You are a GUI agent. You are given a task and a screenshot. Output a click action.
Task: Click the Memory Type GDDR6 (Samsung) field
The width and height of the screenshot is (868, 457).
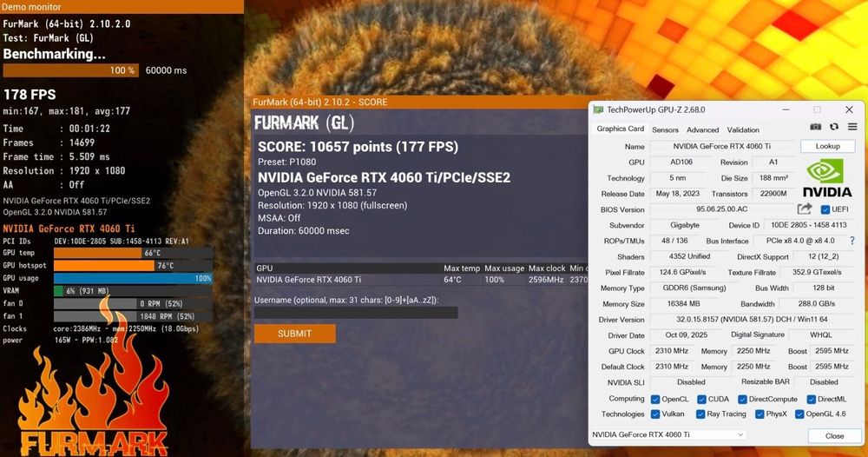point(694,288)
